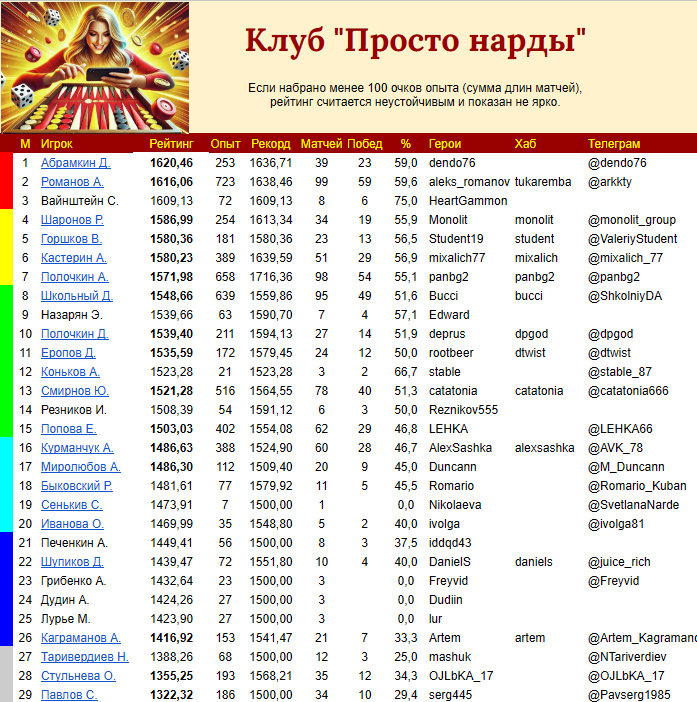
Task: Select player name Грибенко А.
Action: point(73,581)
